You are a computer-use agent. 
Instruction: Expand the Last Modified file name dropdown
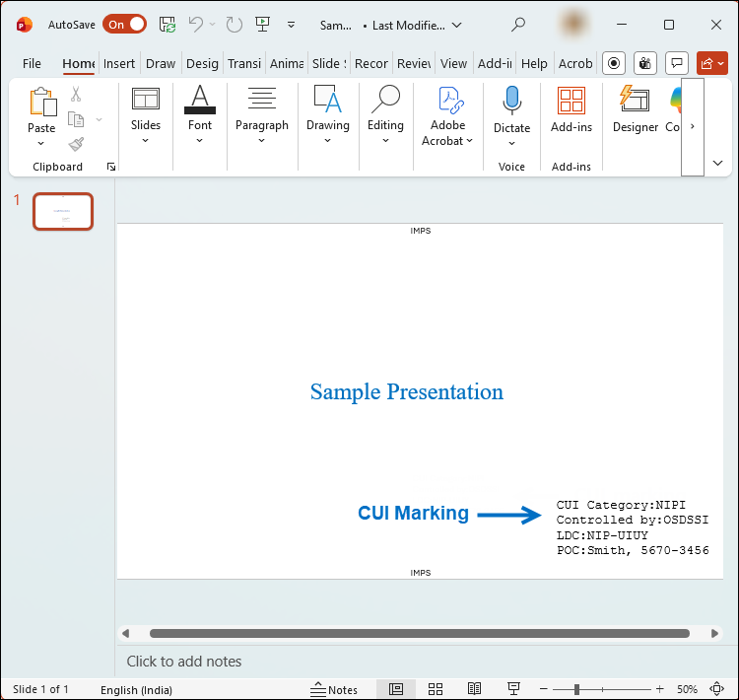(x=456, y=25)
